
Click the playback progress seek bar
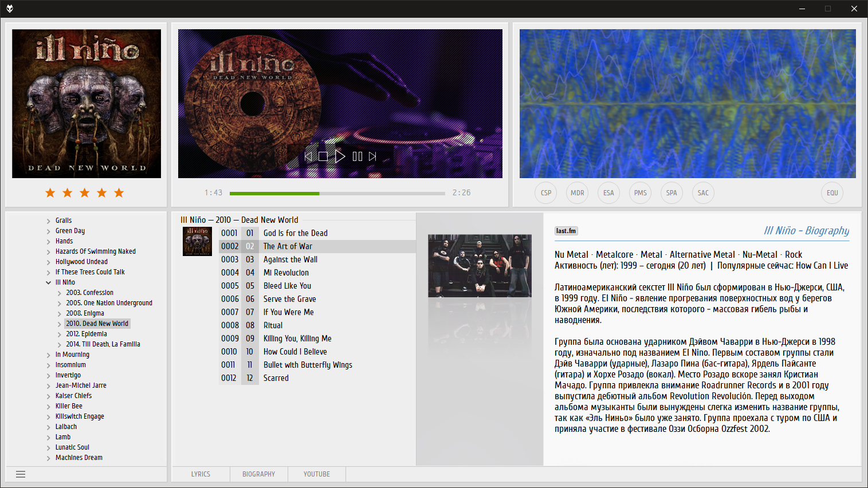(x=337, y=194)
